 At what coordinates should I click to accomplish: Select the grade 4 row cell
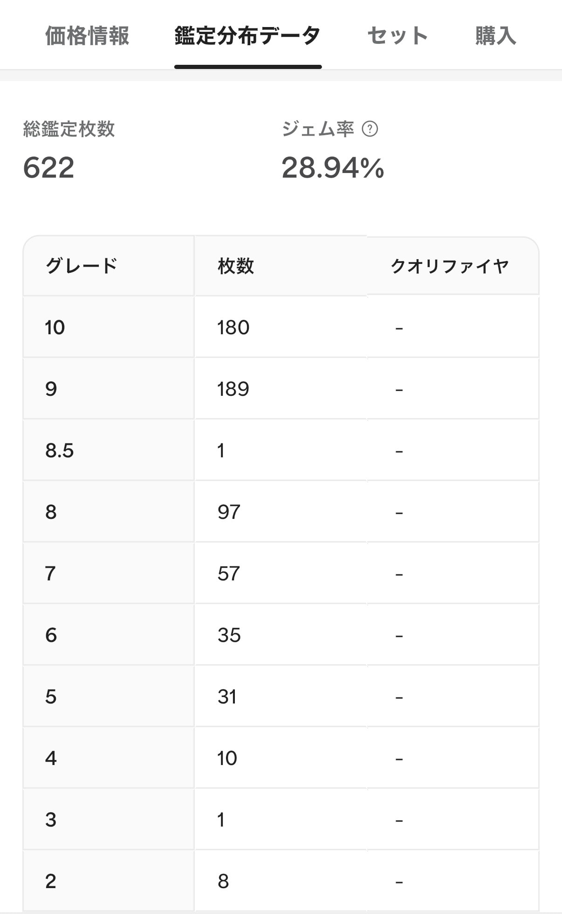(x=109, y=758)
